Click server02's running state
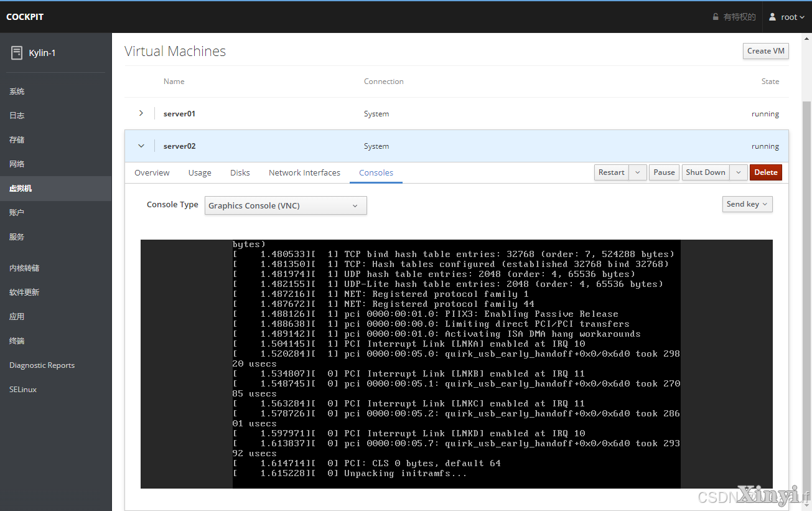The height and width of the screenshot is (511, 812). pos(765,146)
